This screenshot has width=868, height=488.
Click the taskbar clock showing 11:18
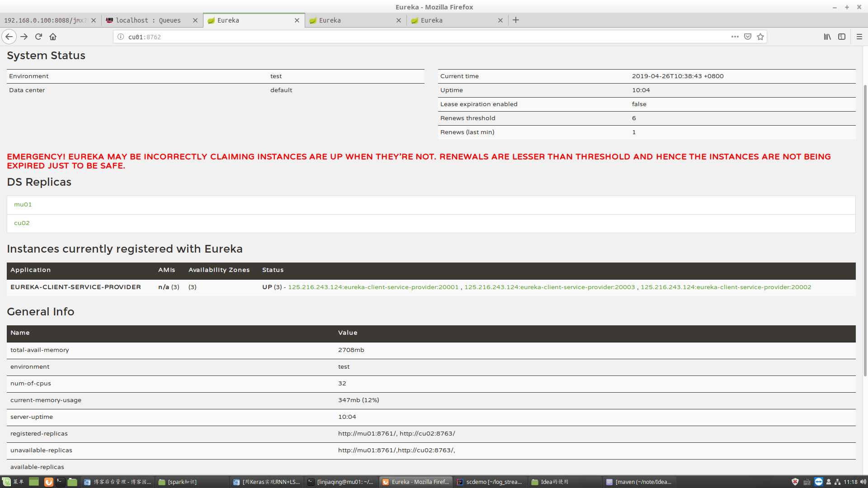850,482
